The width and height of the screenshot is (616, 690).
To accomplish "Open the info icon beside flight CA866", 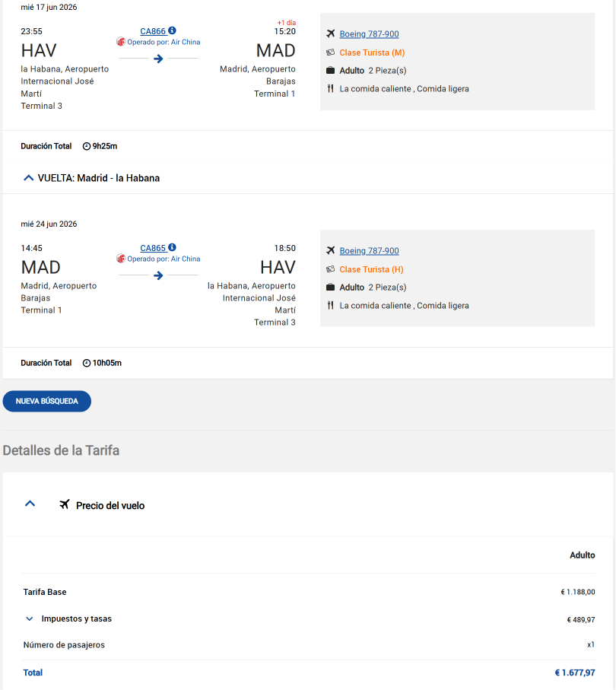I will point(172,30).
